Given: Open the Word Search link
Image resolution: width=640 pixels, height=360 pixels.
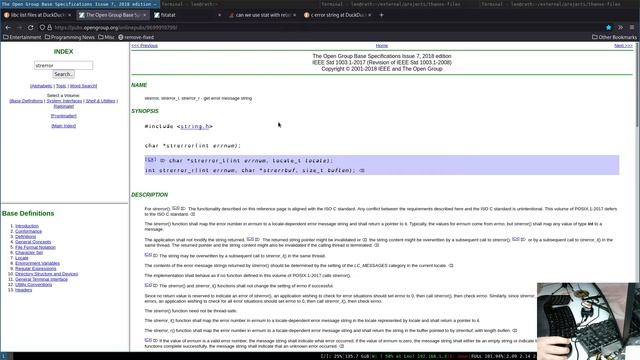Looking at the screenshot, I should (x=83, y=86).
